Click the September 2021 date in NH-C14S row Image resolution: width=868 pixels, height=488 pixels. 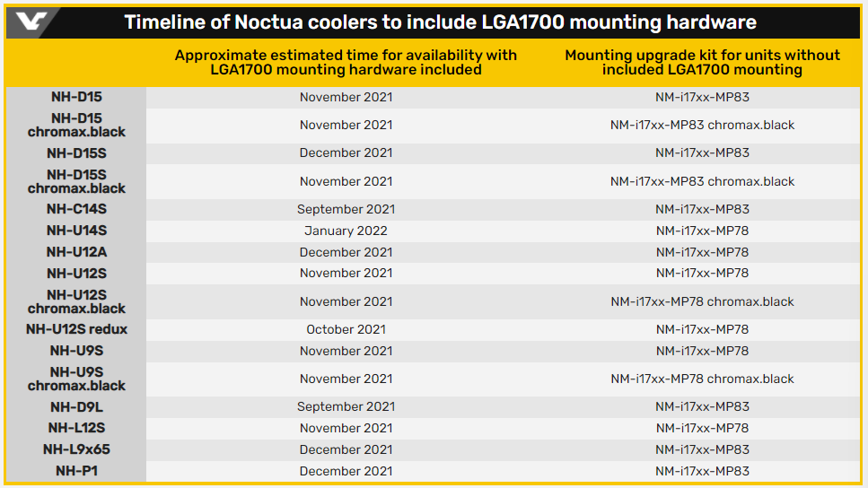click(346, 209)
